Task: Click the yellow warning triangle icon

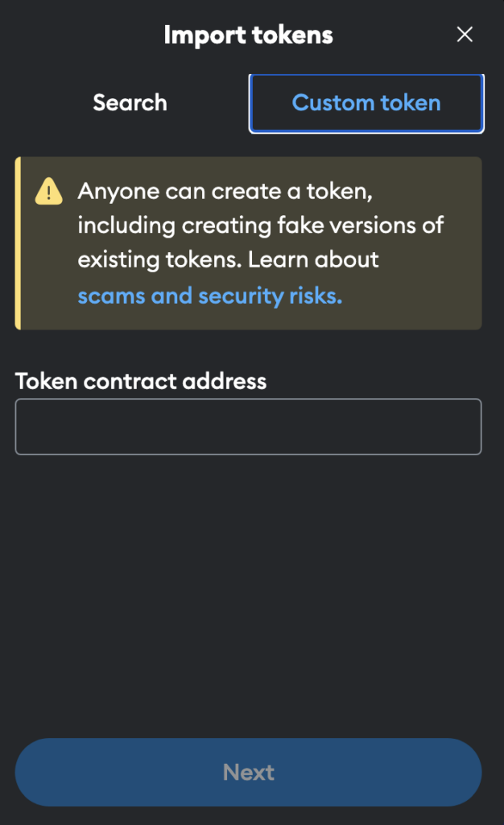Action: 48,192
